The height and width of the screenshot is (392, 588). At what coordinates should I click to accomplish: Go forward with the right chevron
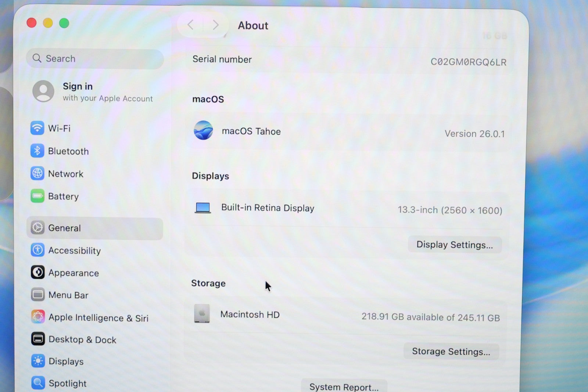pos(216,25)
